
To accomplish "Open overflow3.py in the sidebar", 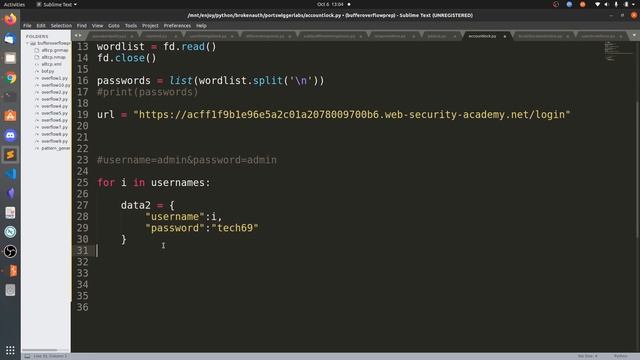I will [x=54, y=99].
